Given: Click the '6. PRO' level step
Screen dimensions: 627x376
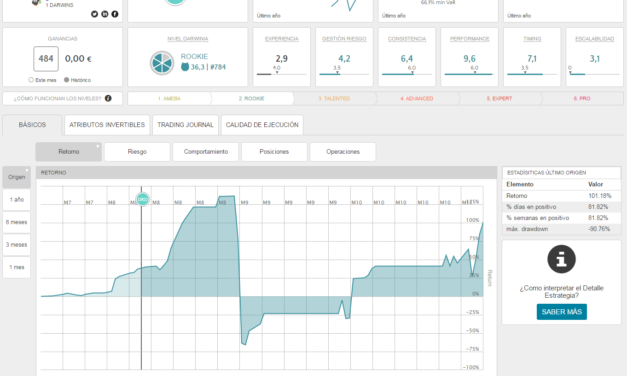Looking at the screenshot, I should tap(582, 98).
